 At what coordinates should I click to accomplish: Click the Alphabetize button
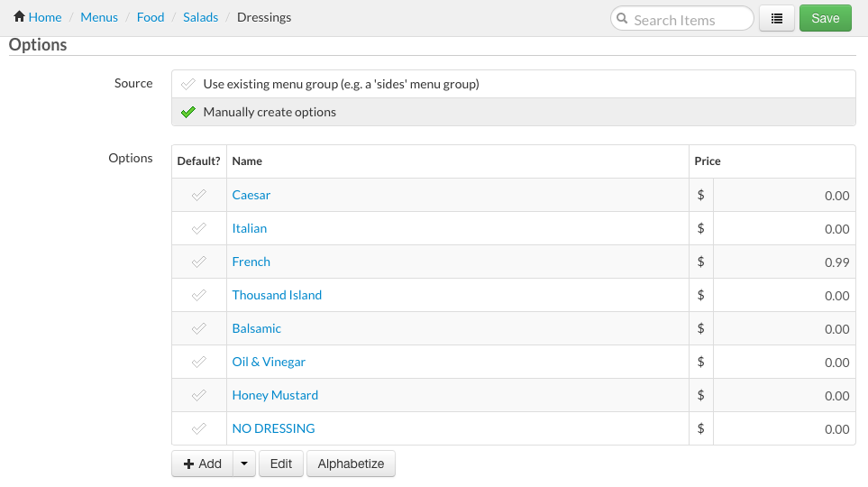(351, 464)
